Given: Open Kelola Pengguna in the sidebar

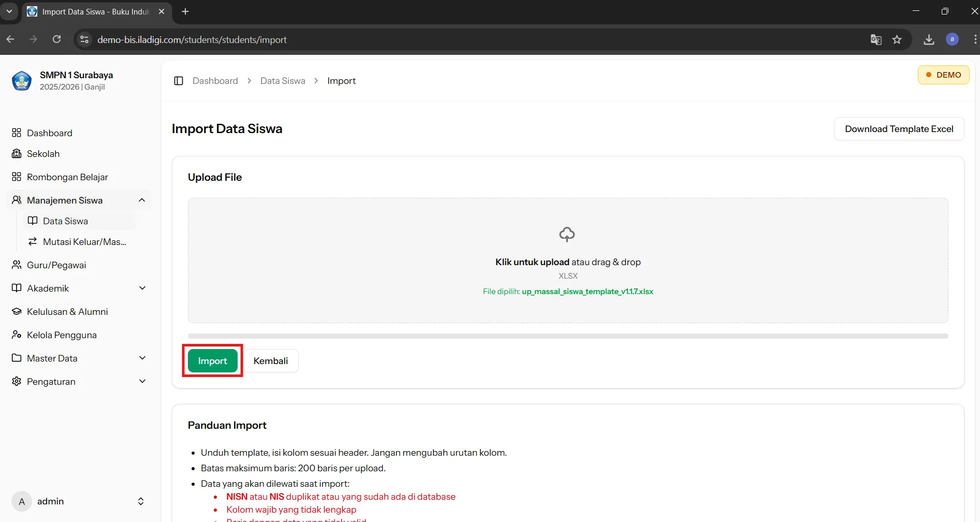Looking at the screenshot, I should click(x=79, y=335).
